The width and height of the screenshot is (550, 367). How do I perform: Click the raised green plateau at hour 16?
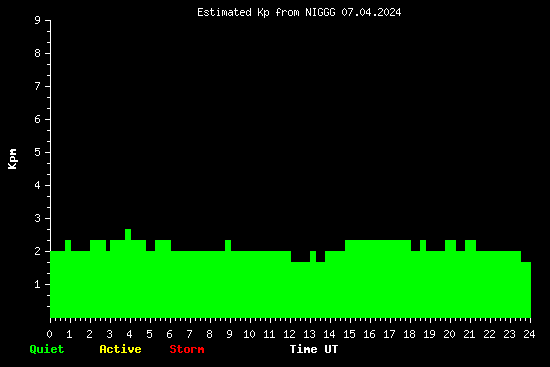pos(378,279)
